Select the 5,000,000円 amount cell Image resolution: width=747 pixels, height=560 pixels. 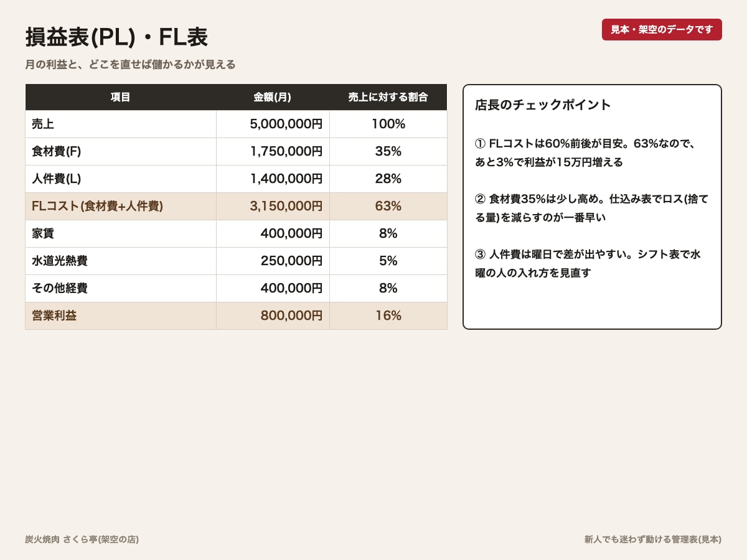point(273,124)
